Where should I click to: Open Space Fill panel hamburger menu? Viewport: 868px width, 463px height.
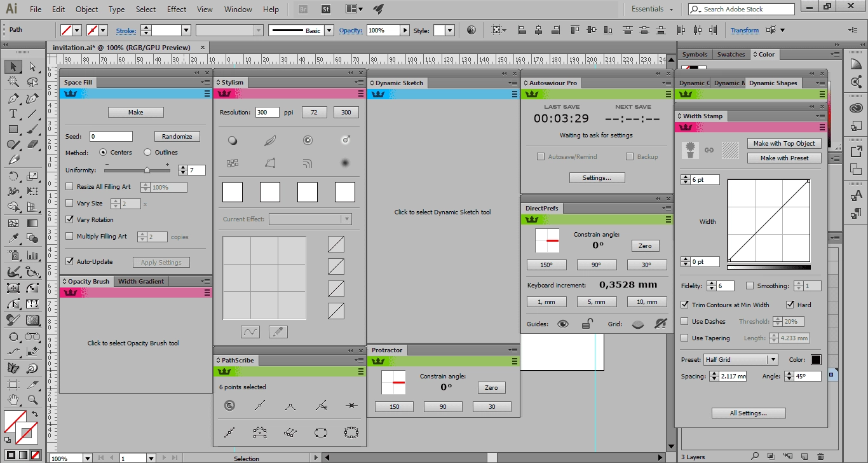(x=207, y=93)
